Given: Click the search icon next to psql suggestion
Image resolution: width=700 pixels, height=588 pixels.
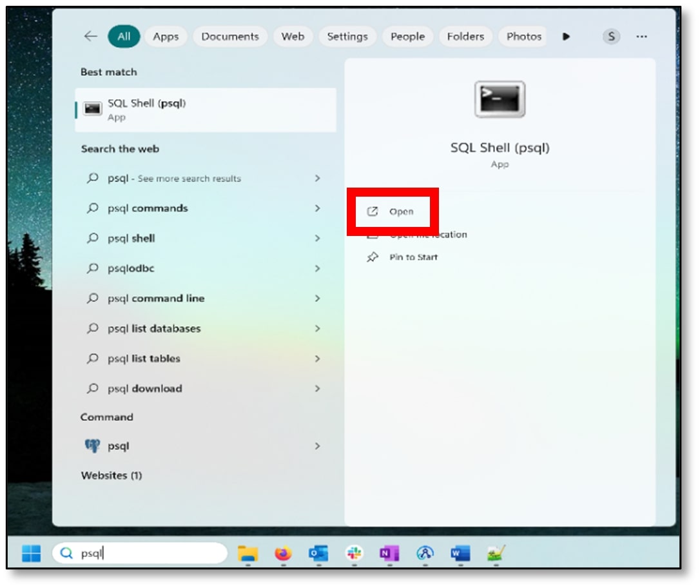Looking at the screenshot, I should 92,178.
